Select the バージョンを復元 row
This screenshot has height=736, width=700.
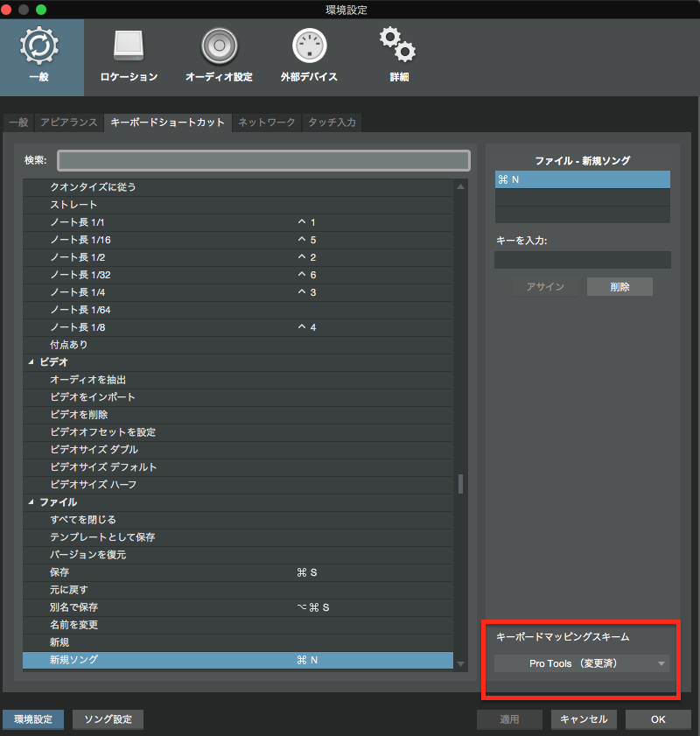point(238,555)
